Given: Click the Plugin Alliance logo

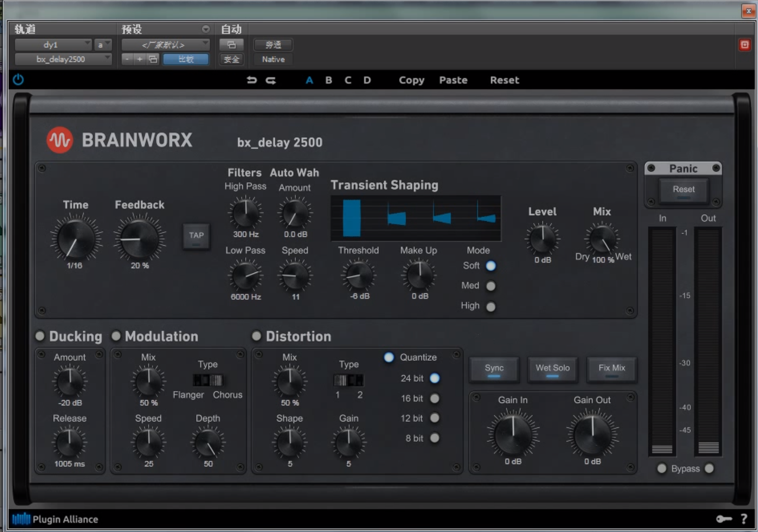Looking at the screenshot, I should [x=55, y=519].
